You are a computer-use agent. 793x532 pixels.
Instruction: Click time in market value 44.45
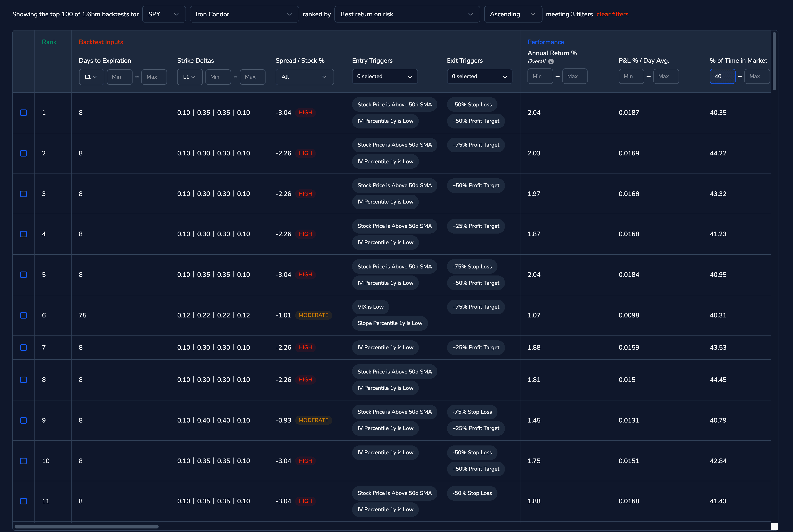[x=718, y=380]
